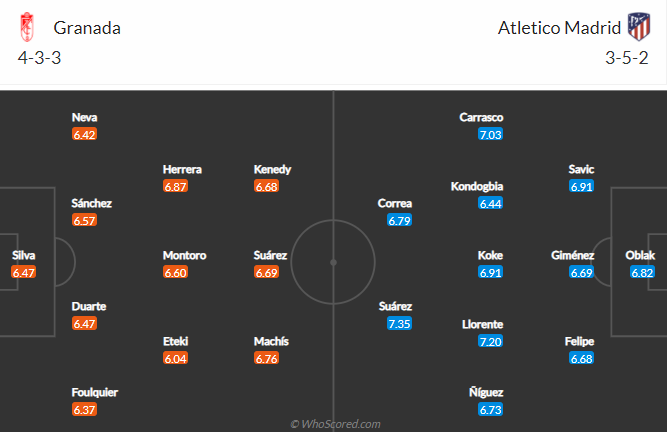This screenshot has height=432, width=667.
Task: Open the WhoScored.com watermark link
Action: [x=335, y=424]
